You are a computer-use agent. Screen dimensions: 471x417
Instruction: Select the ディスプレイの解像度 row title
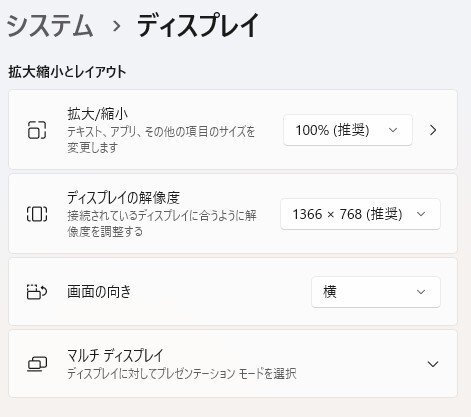click(x=124, y=198)
